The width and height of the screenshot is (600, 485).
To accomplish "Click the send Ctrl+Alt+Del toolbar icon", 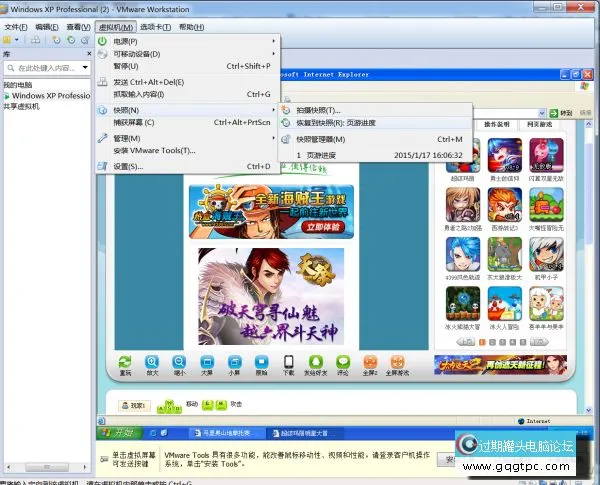I will tap(35, 40).
